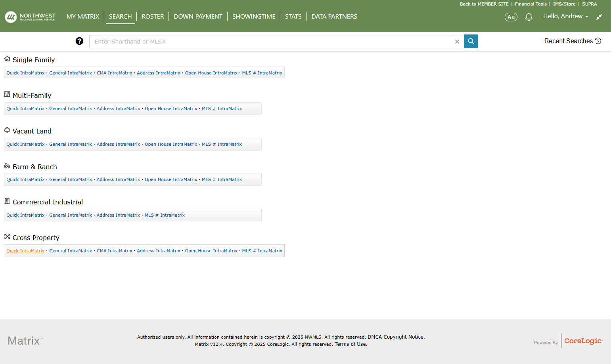Click the Commercial Industrial building icon
Viewport: 611px width, 364px height.
[7, 201]
